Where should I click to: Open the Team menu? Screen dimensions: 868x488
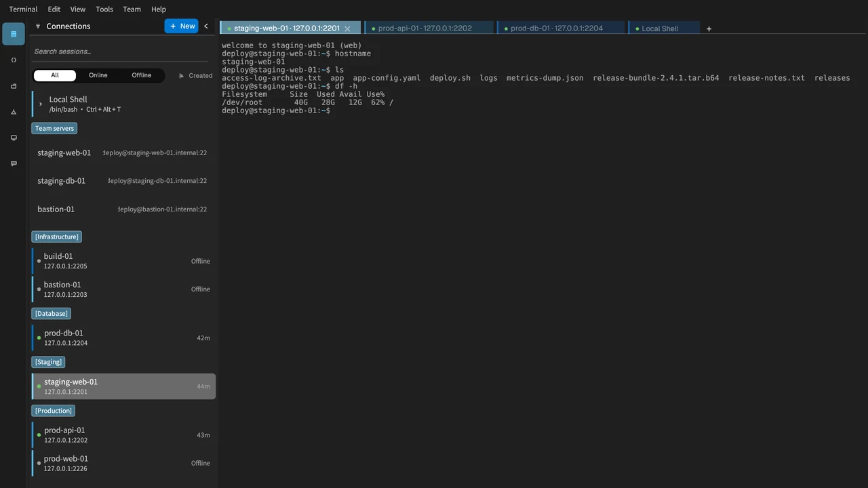[x=132, y=9]
